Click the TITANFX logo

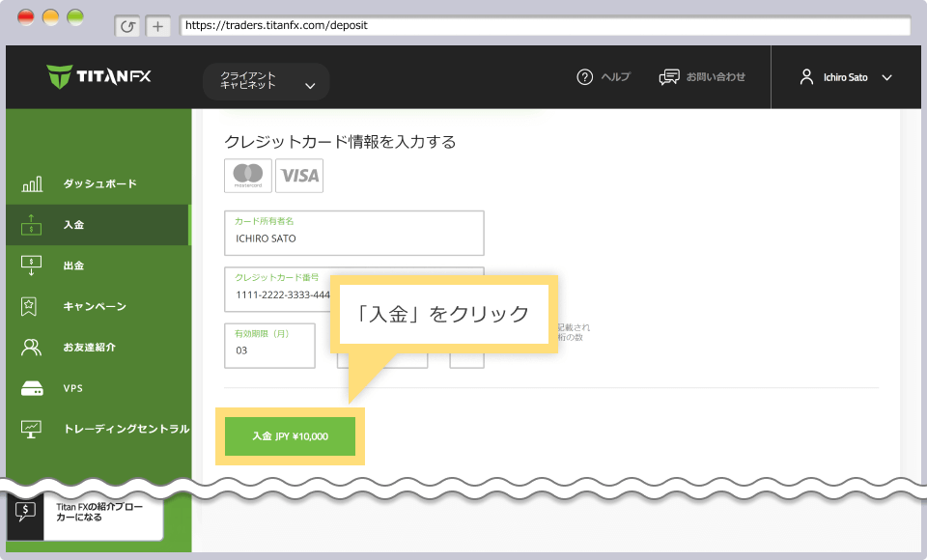[x=98, y=75]
